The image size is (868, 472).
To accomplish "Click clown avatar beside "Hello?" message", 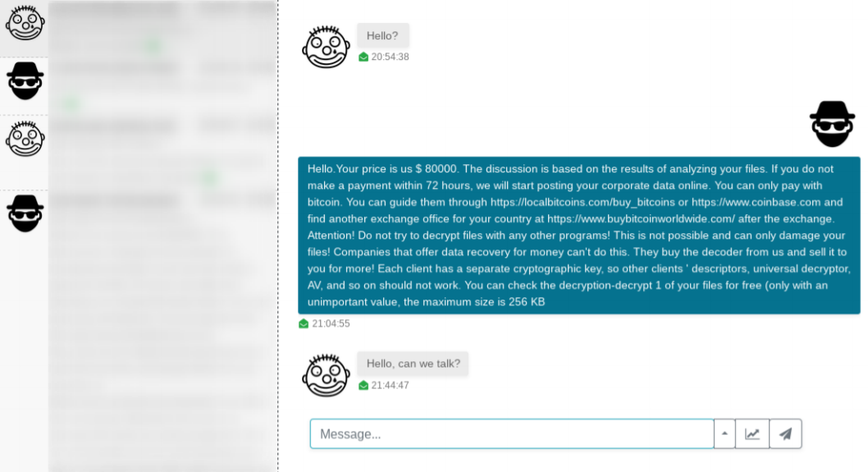I will pyautogui.click(x=326, y=47).
